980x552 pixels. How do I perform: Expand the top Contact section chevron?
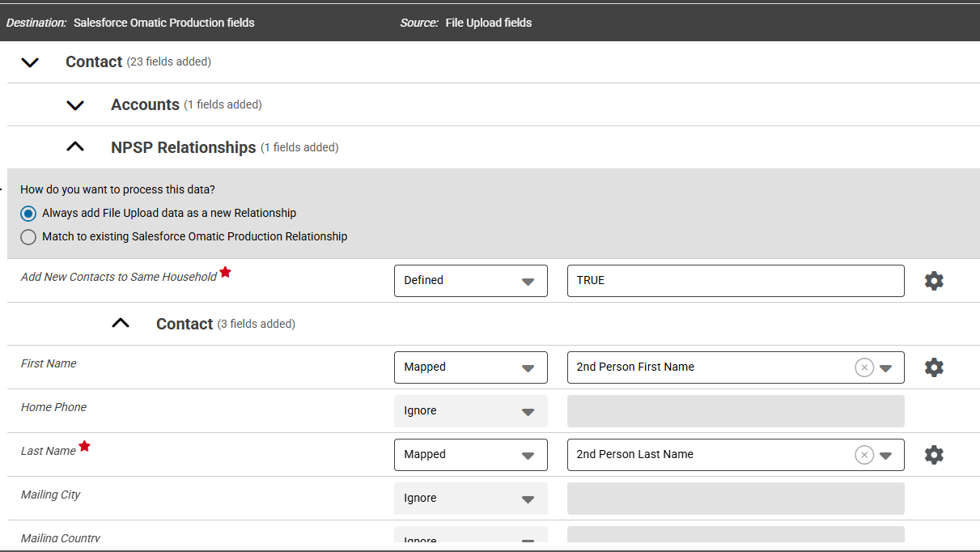click(30, 62)
